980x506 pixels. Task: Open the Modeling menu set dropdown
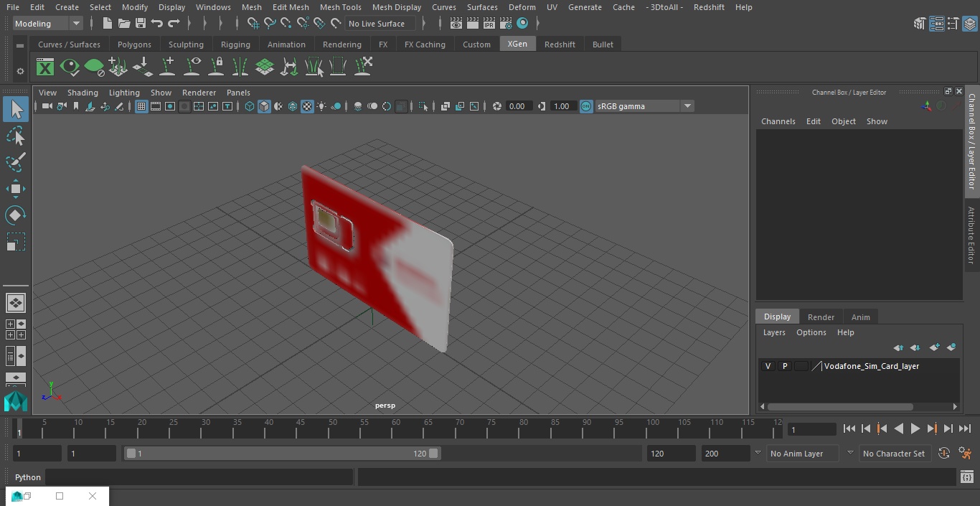coord(48,24)
